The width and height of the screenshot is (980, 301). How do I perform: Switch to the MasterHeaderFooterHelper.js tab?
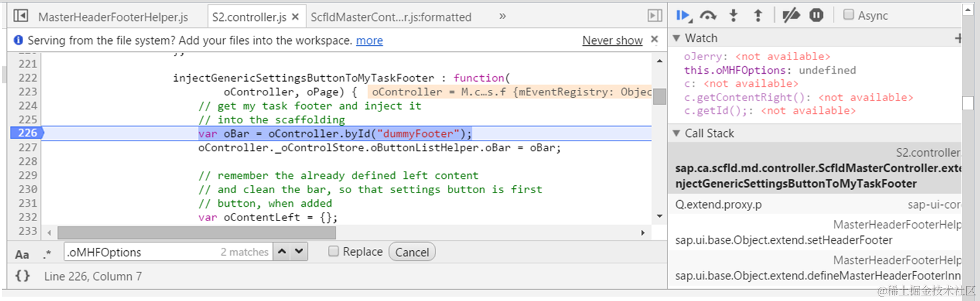pyautogui.click(x=113, y=17)
